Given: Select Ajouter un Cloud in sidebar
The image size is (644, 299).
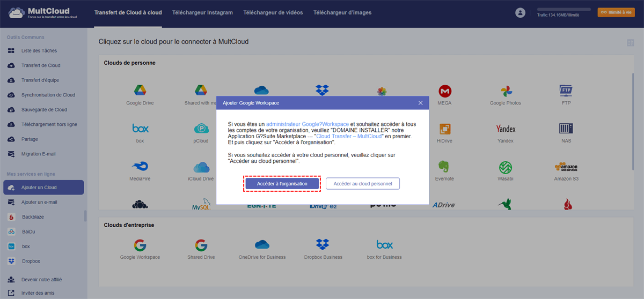Looking at the screenshot, I should click(x=43, y=188).
